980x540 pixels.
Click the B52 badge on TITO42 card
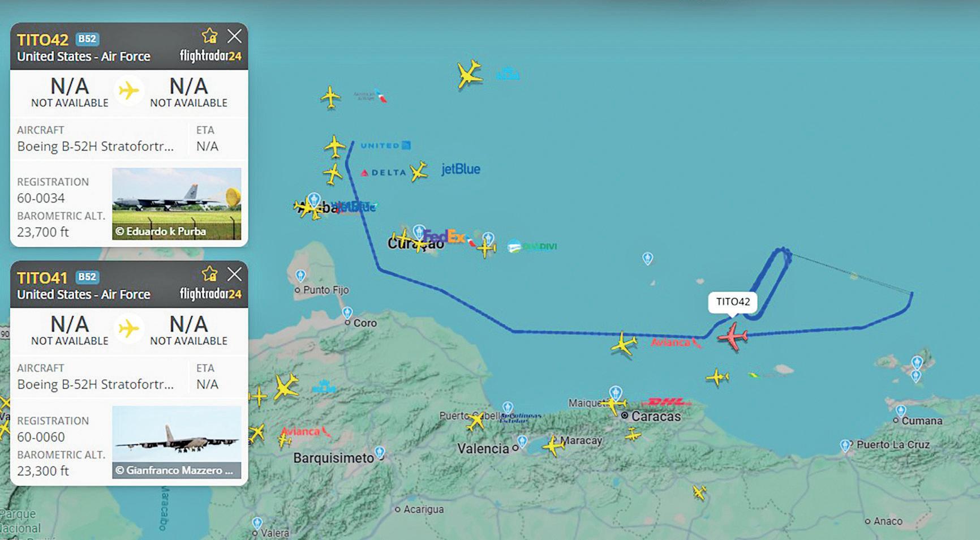(87, 39)
